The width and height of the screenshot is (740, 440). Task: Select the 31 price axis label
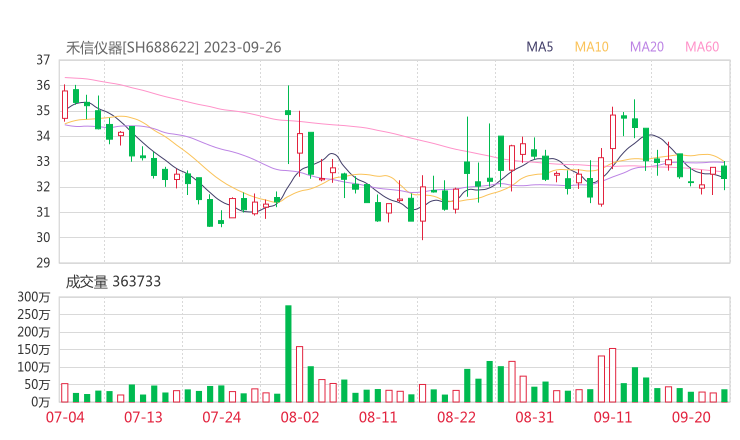pos(43,212)
